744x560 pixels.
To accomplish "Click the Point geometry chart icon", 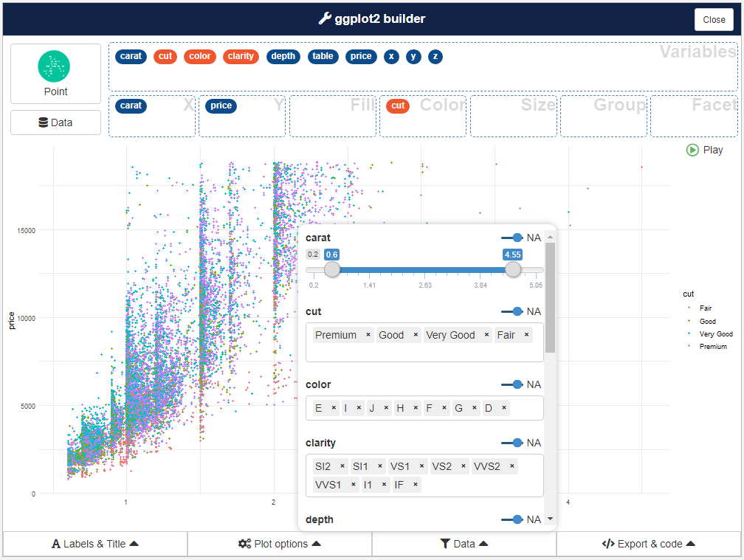I will 55,67.
